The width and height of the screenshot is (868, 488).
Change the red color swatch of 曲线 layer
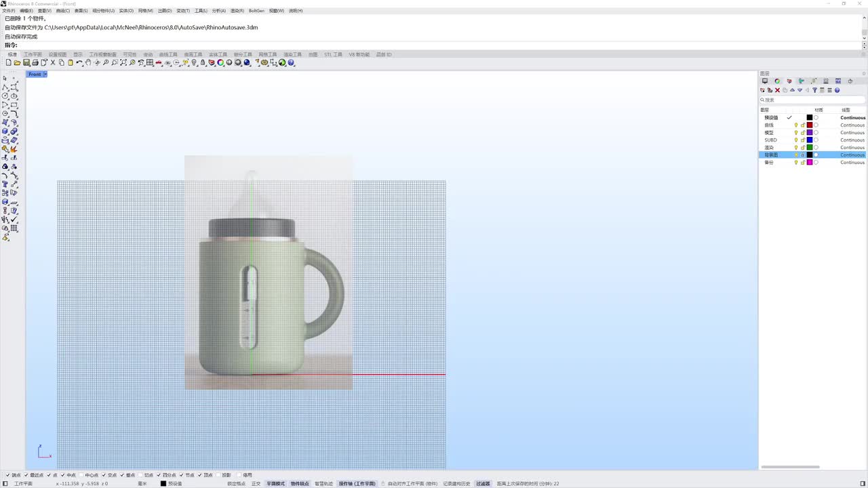809,125
